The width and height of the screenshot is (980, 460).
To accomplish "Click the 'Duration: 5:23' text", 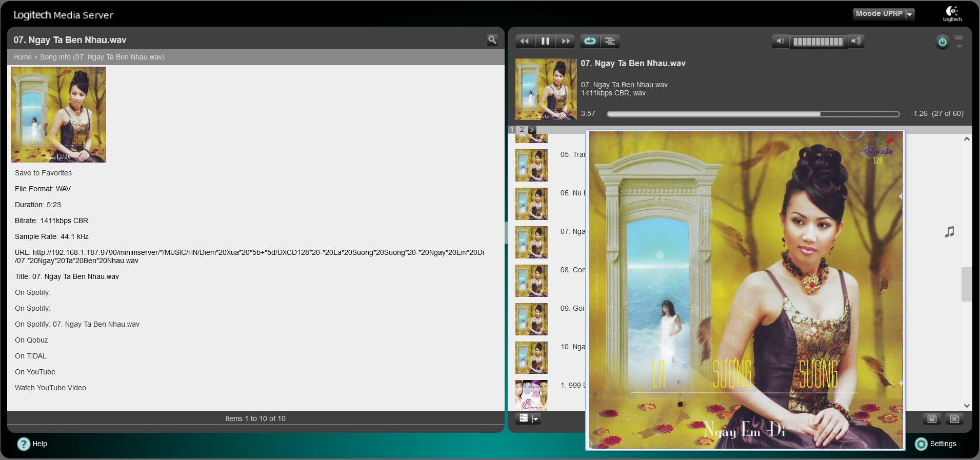I will point(38,205).
